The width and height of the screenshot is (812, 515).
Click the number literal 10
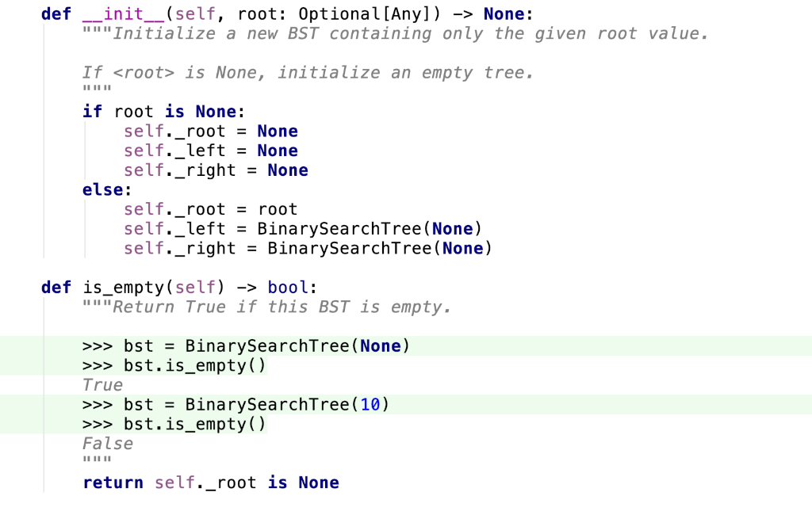tap(369, 404)
